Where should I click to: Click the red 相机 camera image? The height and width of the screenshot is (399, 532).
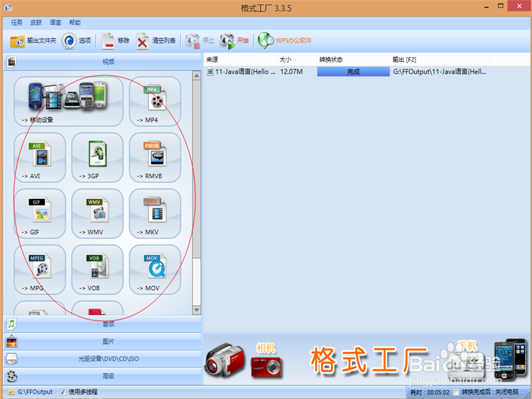(x=267, y=367)
